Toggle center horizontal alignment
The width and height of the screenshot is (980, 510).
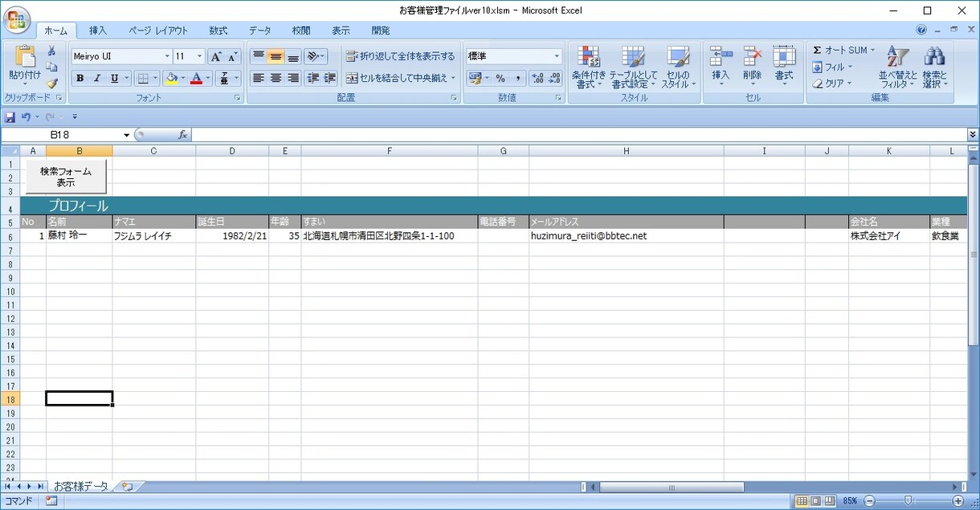coord(276,78)
